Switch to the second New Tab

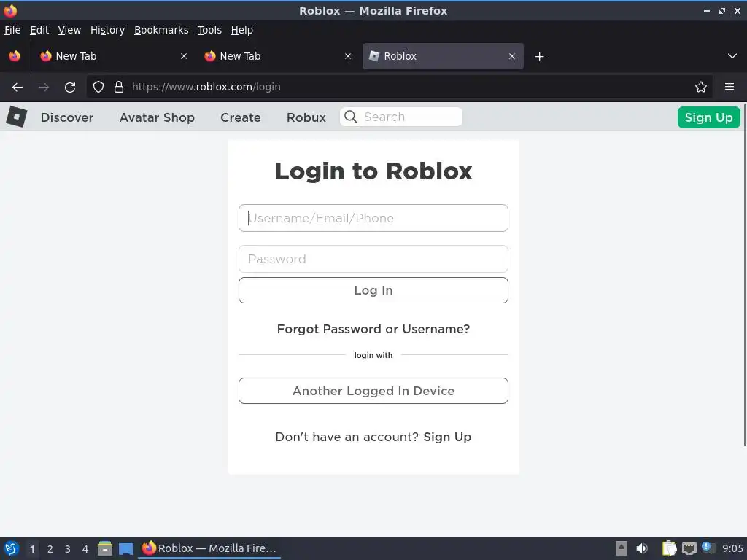click(x=277, y=56)
